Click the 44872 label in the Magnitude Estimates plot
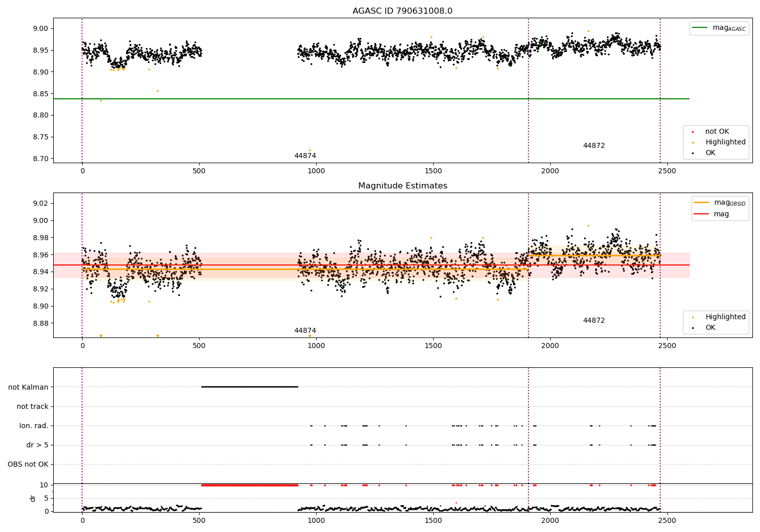Viewport: 760px width, 532px height. 594,321
